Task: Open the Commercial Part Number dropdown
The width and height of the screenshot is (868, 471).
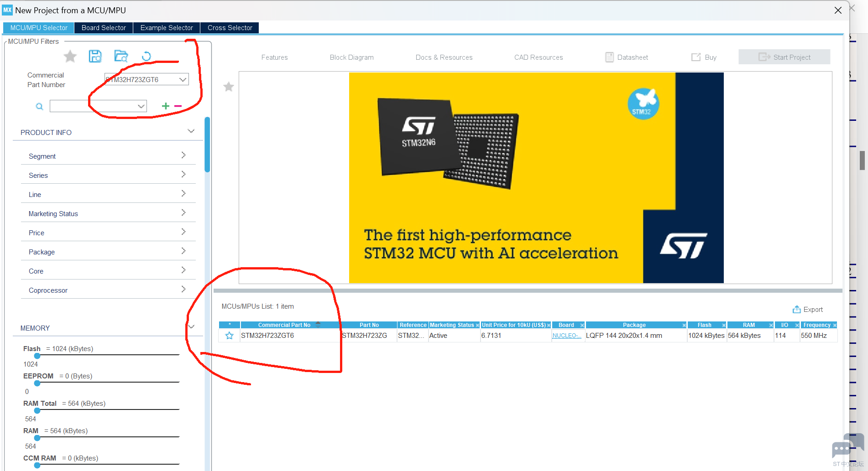Action: (x=183, y=79)
